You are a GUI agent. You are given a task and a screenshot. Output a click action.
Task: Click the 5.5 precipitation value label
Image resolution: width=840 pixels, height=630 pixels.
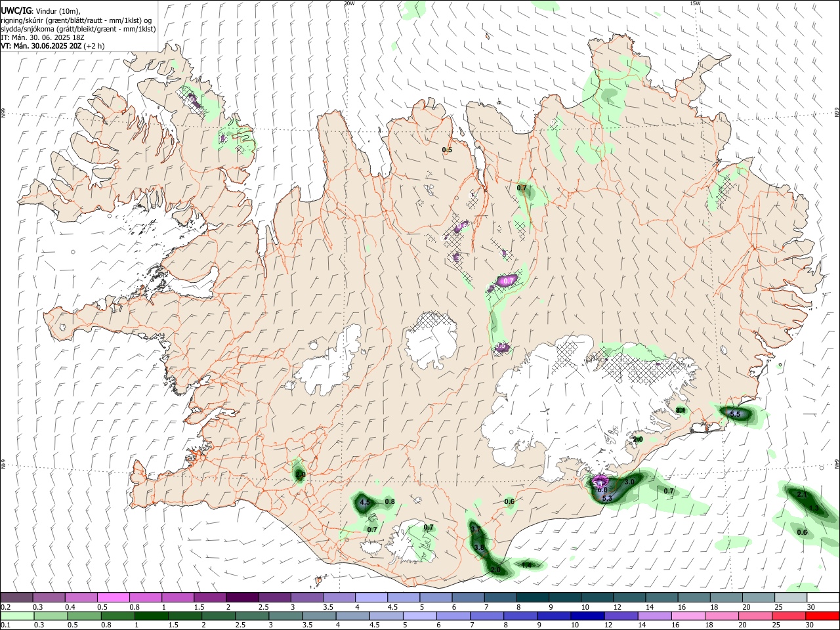(x=735, y=414)
